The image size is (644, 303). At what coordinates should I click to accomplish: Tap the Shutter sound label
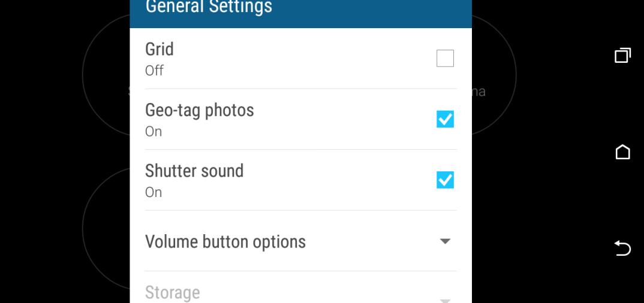click(194, 171)
